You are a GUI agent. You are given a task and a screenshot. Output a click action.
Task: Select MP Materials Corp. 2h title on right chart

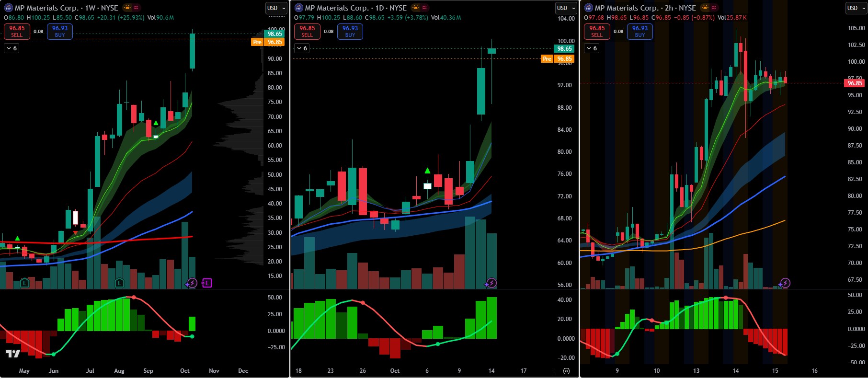point(645,8)
